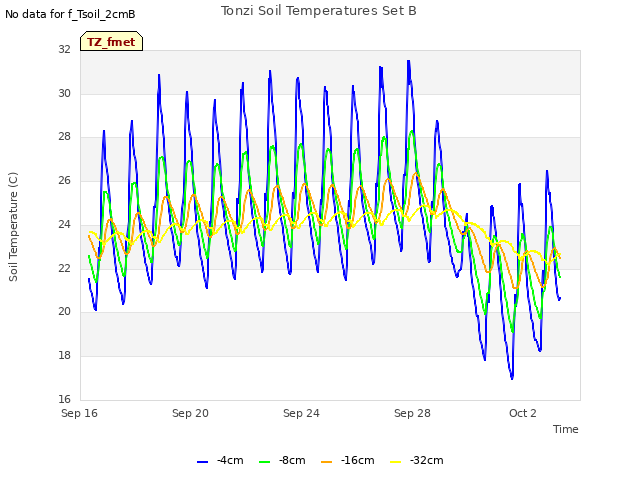This screenshot has width=640, height=480.
Task: Click the orange -16cm legend swatch
Action: coord(327,462)
